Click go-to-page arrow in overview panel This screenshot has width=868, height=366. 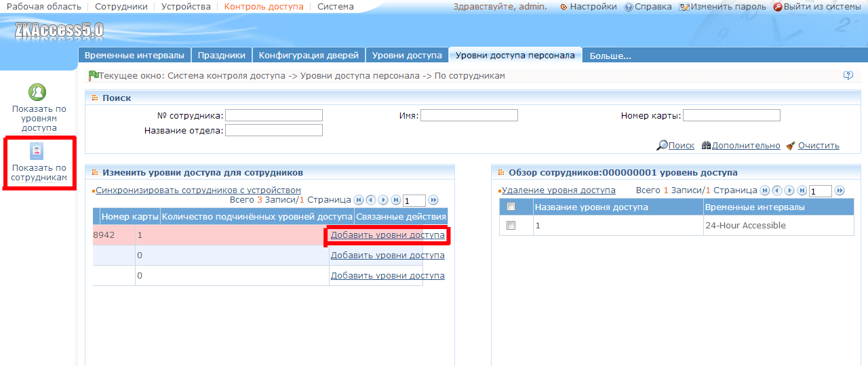[840, 190]
